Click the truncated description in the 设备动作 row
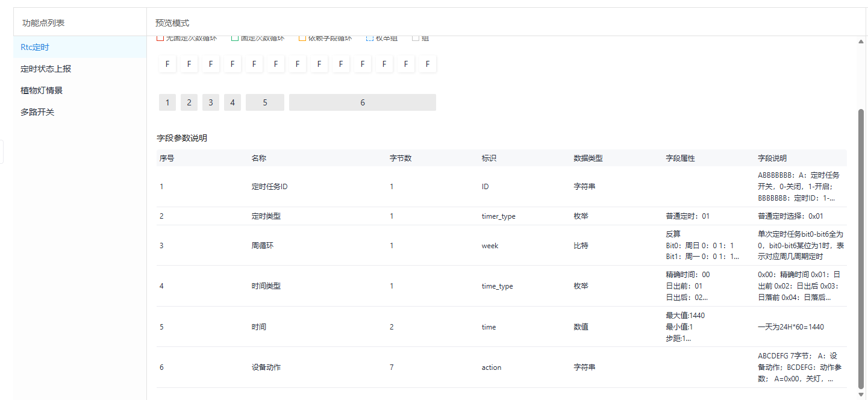Viewport: 868px width, 400px height. pyautogui.click(x=799, y=367)
